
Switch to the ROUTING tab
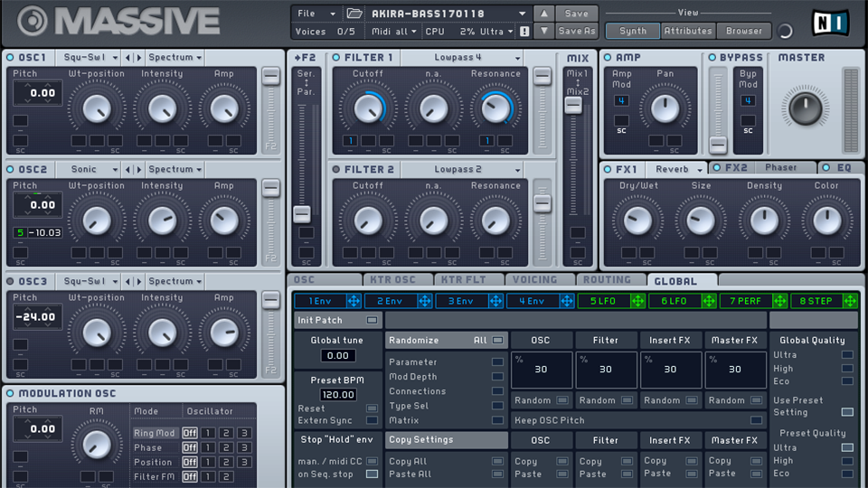click(x=611, y=280)
